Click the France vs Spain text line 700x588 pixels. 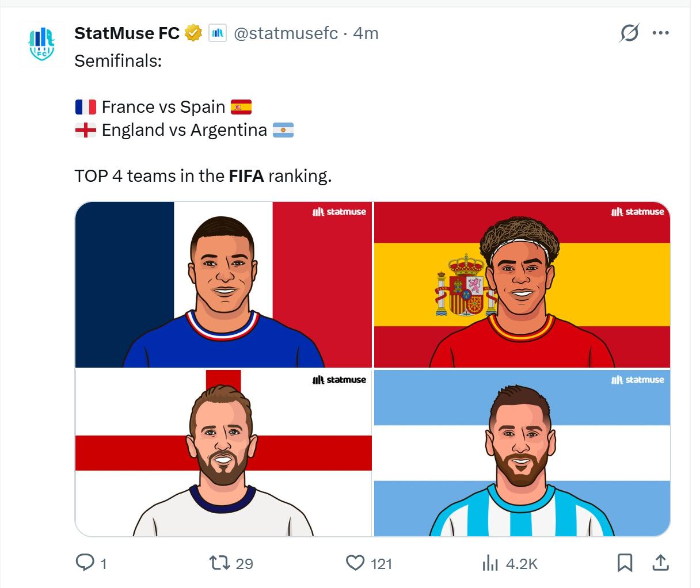point(163,107)
